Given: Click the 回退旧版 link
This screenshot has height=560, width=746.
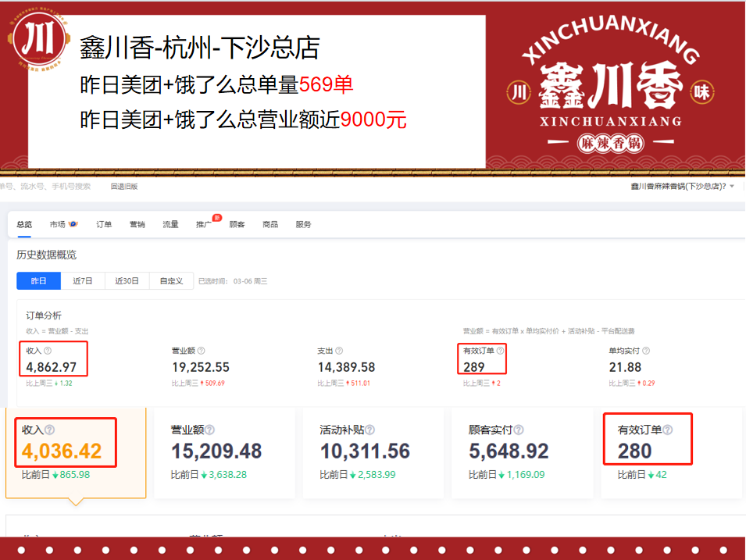Looking at the screenshot, I should click(124, 187).
